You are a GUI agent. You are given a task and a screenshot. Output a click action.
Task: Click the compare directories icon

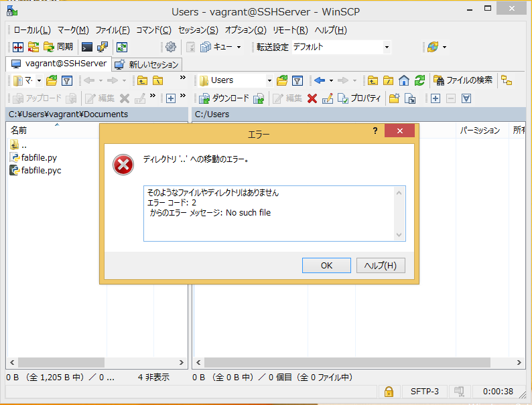18,47
